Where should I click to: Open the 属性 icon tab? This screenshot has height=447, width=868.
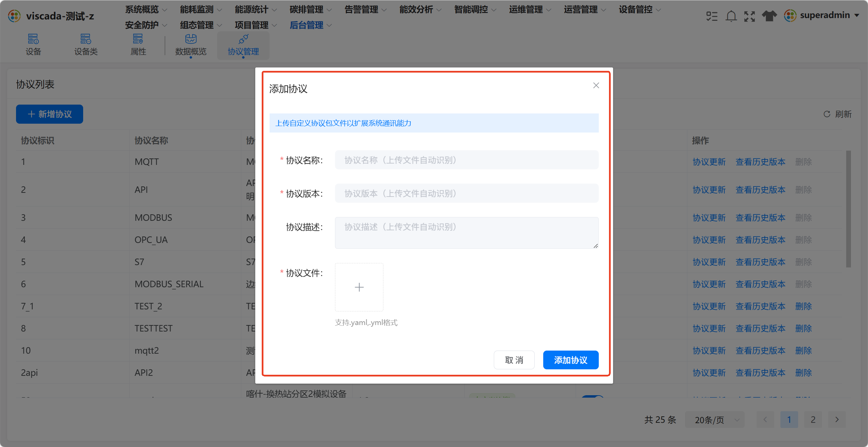tap(138, 45)
